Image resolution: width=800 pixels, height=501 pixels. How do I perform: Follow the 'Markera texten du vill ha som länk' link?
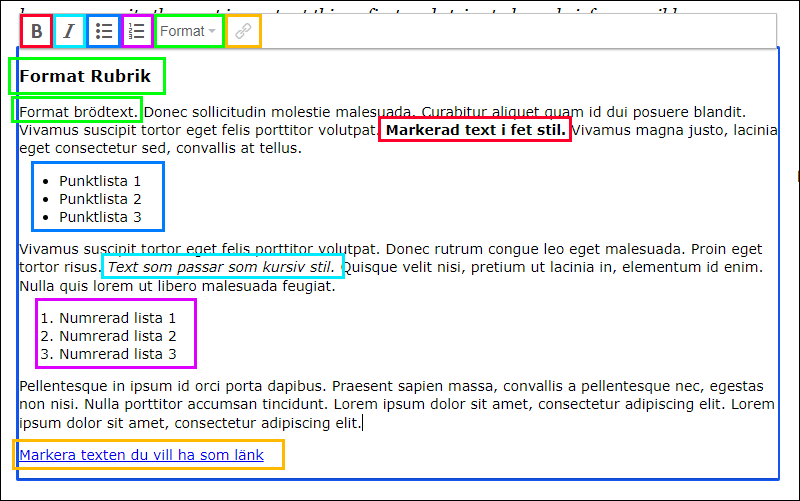tap(141, 455)
